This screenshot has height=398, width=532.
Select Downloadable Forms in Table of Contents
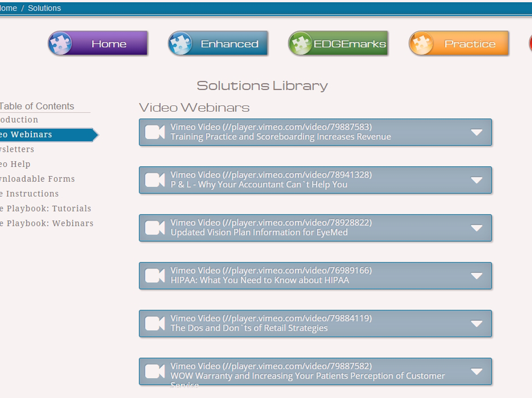pos(37,179)
